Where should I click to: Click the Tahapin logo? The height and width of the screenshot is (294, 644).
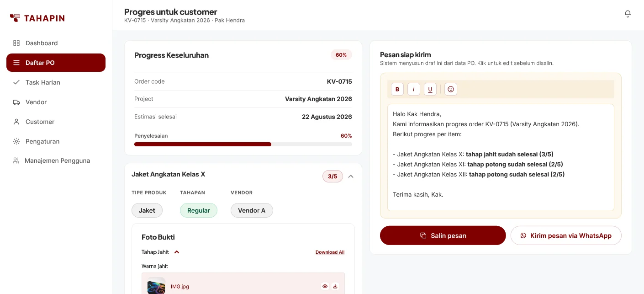pos(37,18)
